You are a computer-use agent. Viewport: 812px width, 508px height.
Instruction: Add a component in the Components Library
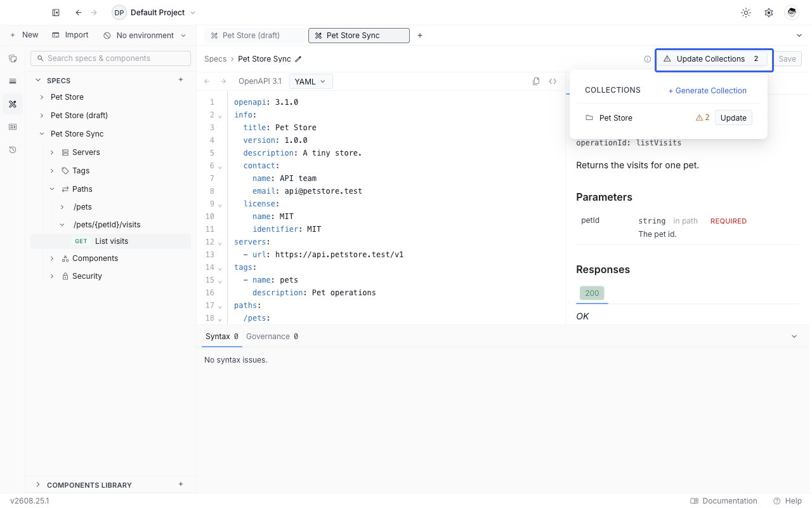coord(181,485)
